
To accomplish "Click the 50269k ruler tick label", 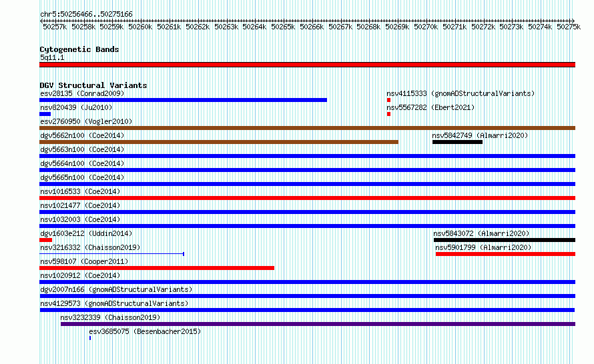I will point(397,27).
